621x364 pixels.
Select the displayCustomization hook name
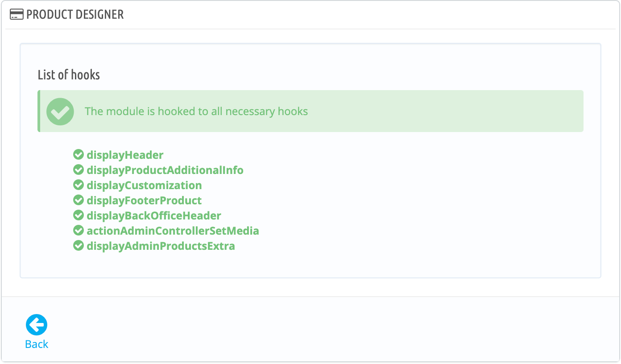pos(144,186)
